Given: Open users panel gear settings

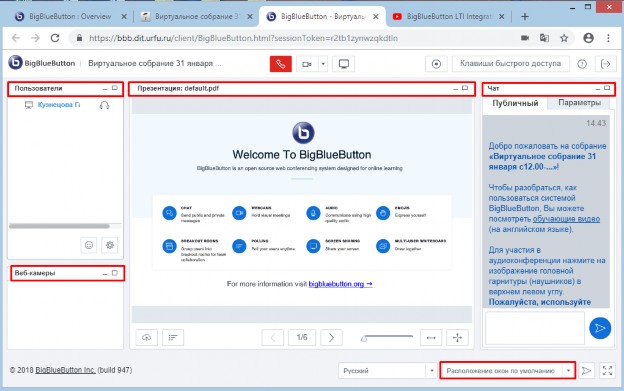Looking at the screenshot, I should tap(110, 245).
